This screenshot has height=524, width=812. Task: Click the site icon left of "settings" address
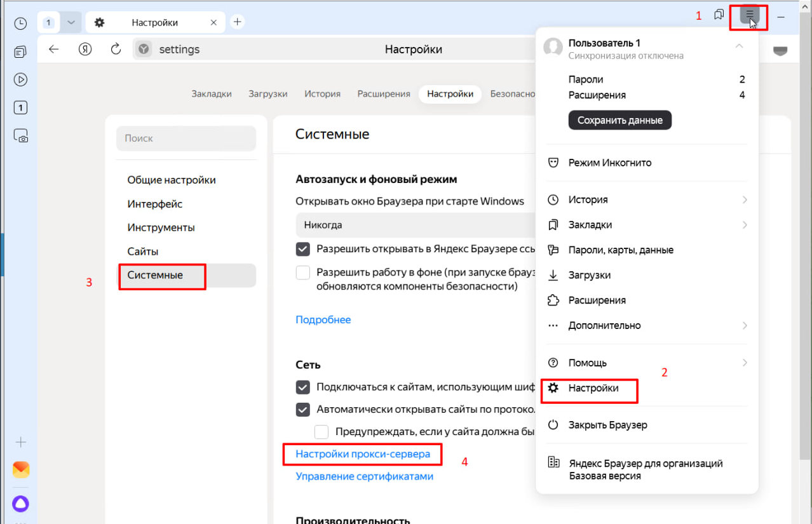coord(144,50)
